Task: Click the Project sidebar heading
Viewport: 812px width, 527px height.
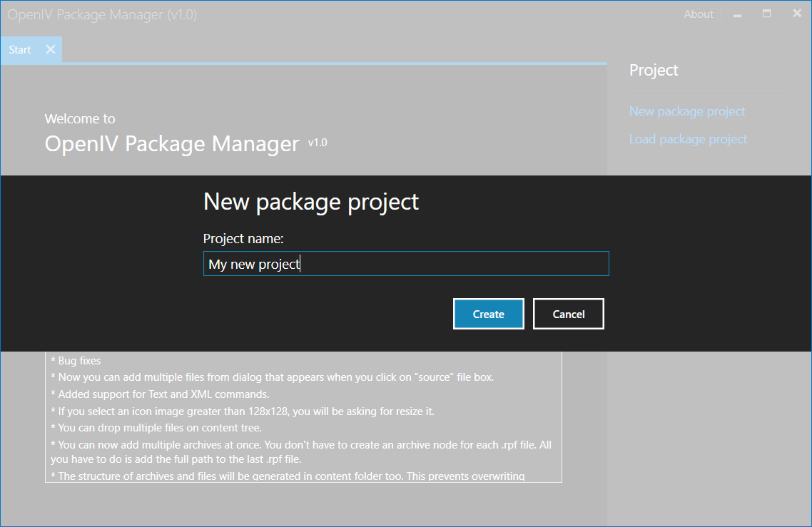Action: click(654, 70)
